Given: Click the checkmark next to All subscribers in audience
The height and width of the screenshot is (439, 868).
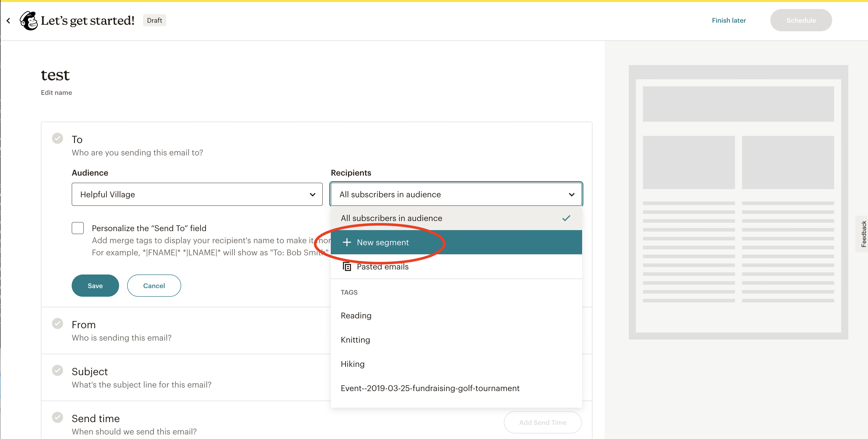Looking at the screenshot, I should pos(566,218).
